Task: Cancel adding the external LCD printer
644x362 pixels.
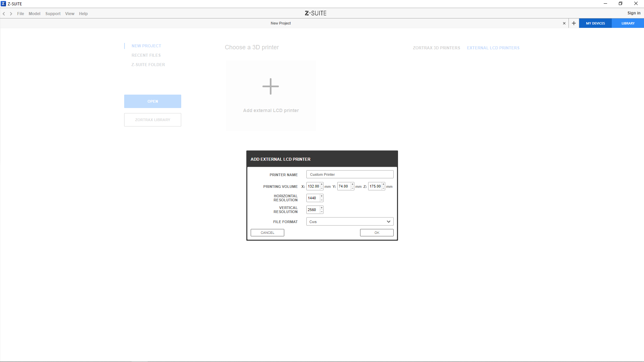Action: (267, 233)
